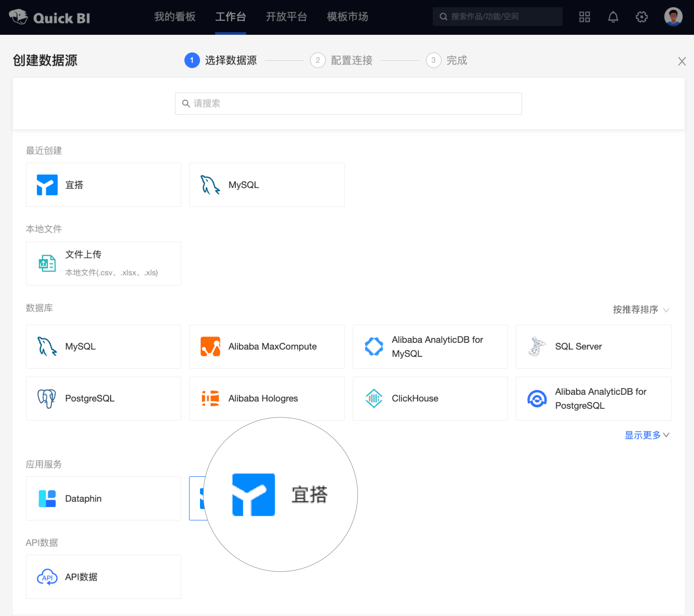
Task: Open the apps grid icon in header
Action: point(584,17)
